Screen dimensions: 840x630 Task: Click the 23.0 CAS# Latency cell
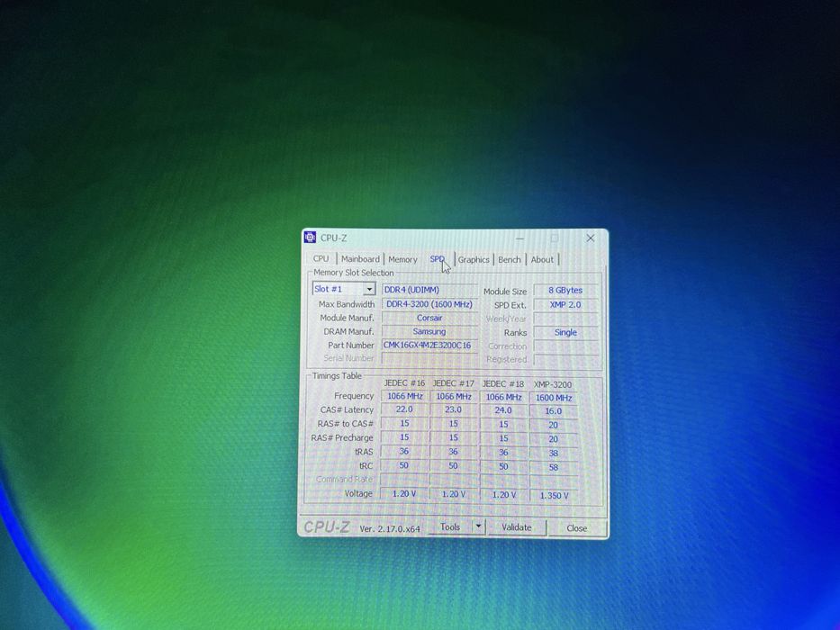[x=453, y=409]
